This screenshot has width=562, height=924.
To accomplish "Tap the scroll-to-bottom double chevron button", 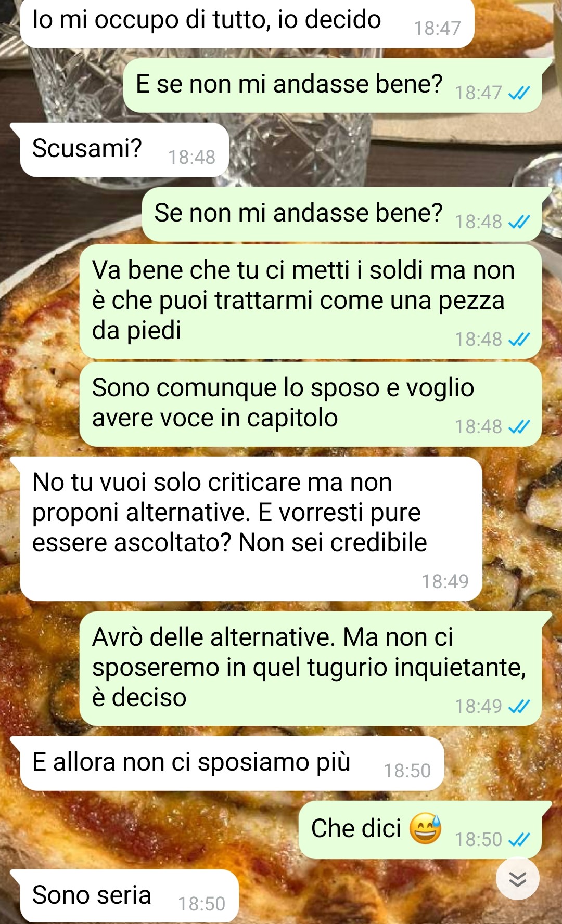I will [x=517, y=878].
